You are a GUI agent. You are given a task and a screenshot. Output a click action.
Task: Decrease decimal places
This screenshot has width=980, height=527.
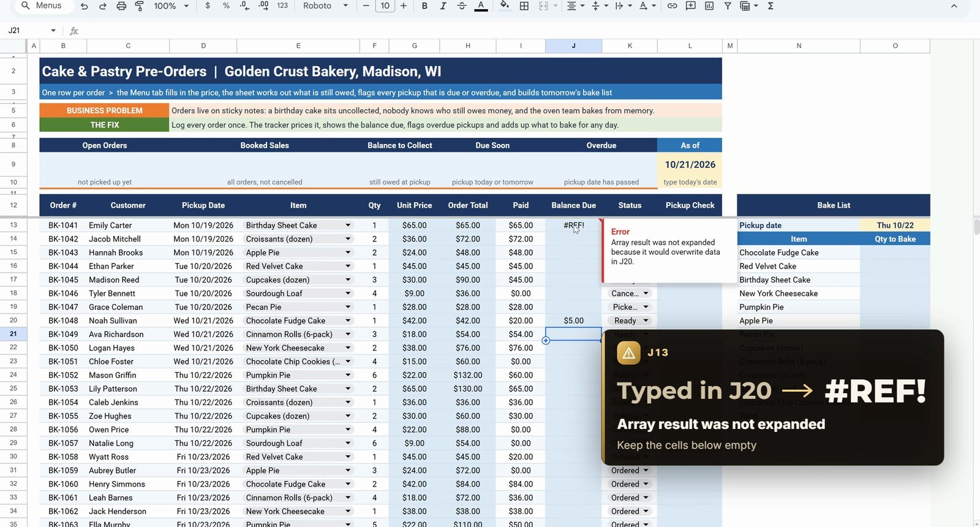244,6
